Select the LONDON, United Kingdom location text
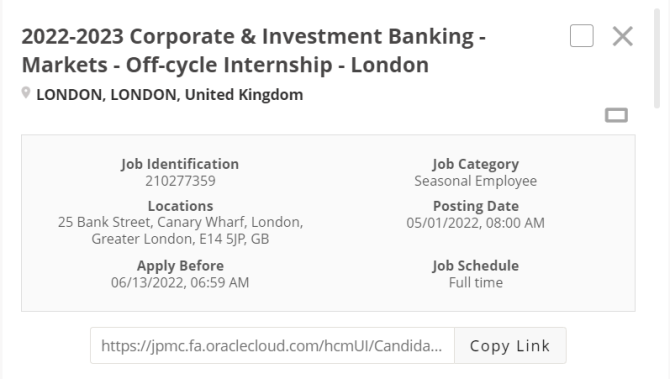The height and width of the screenshot is (379, 670). [170, 94]
